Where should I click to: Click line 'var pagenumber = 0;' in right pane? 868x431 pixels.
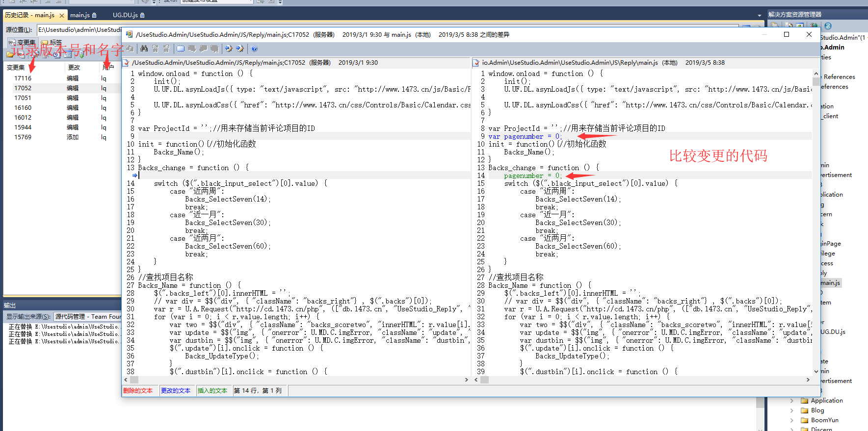(525, 136)
